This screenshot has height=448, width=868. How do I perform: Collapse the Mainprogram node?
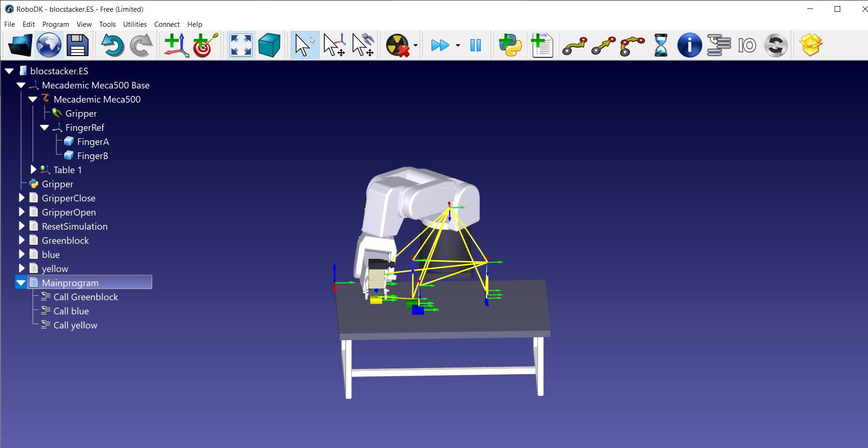(x=21, y=283)
